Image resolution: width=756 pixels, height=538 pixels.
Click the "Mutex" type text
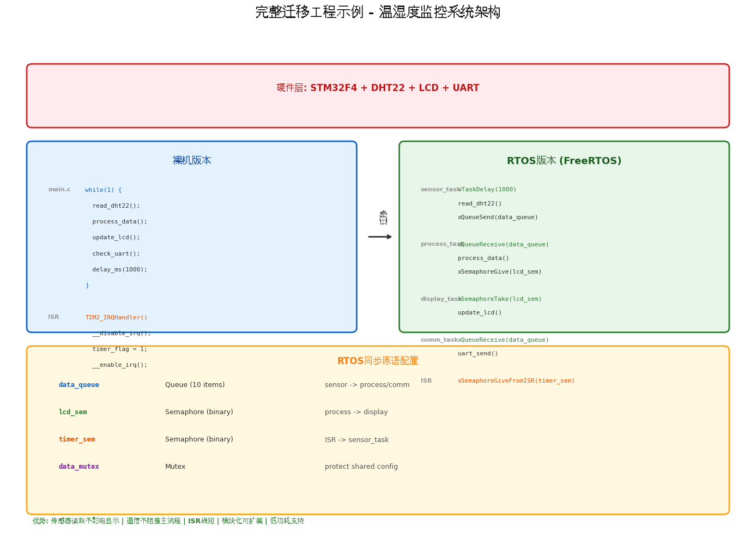point(176,467)
